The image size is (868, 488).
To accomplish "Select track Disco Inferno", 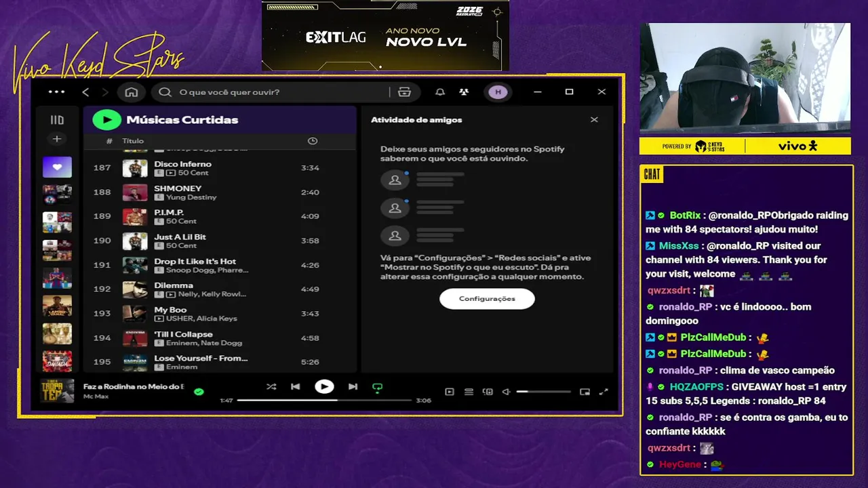I will click(x=220, y=168).
